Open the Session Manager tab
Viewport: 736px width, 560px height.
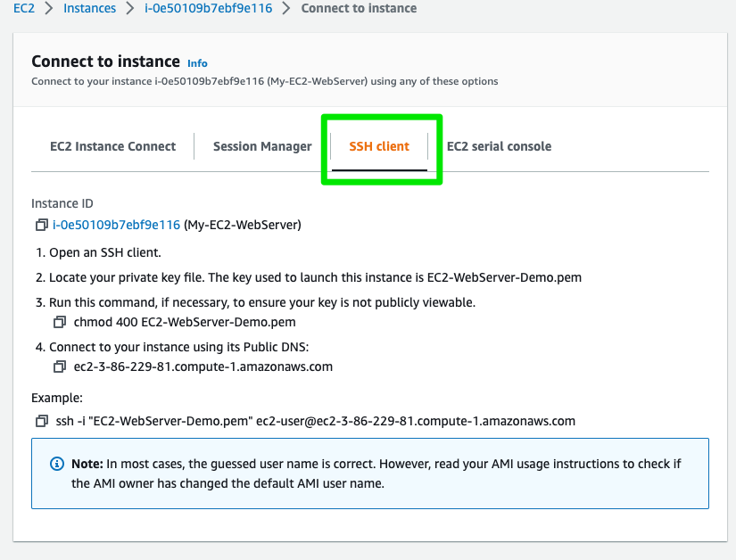pos(262,146)
